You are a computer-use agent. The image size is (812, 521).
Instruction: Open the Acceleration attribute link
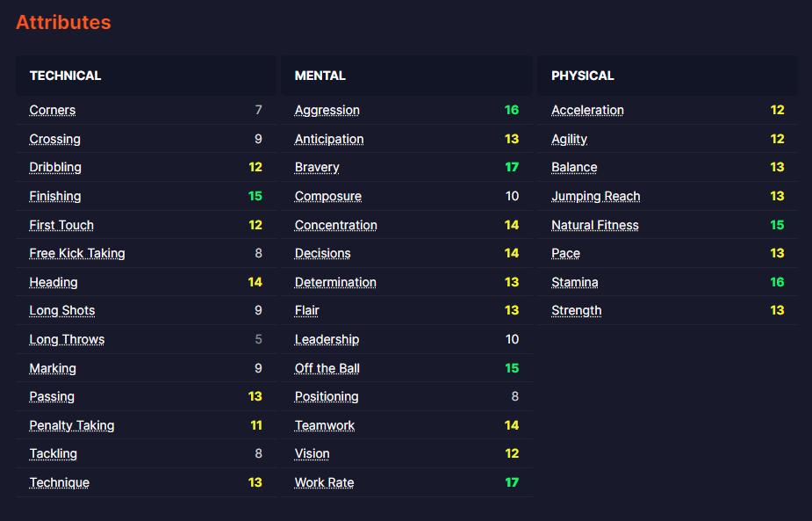pos(587,110)
